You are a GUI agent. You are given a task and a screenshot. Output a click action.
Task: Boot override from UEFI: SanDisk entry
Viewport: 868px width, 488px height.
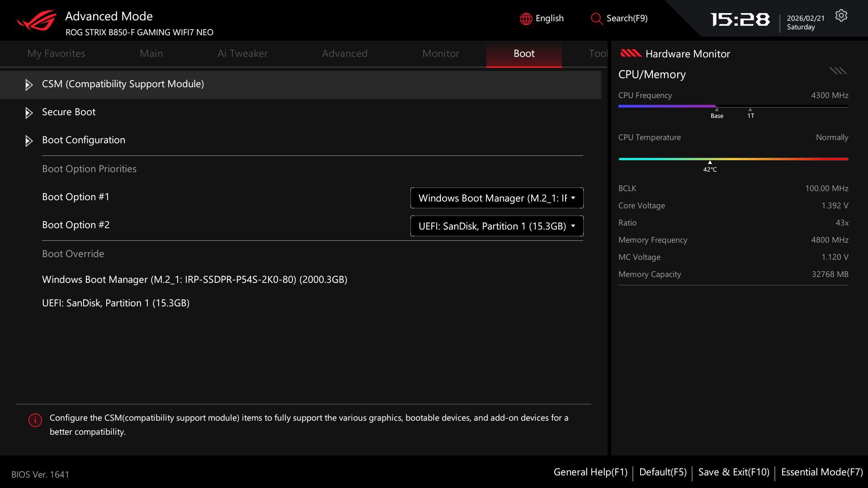(x=116, y=303)
